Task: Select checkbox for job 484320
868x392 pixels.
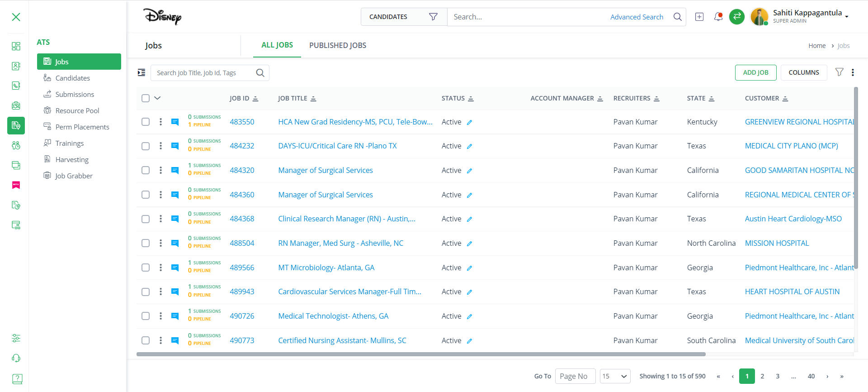Action: pos(146,170)
